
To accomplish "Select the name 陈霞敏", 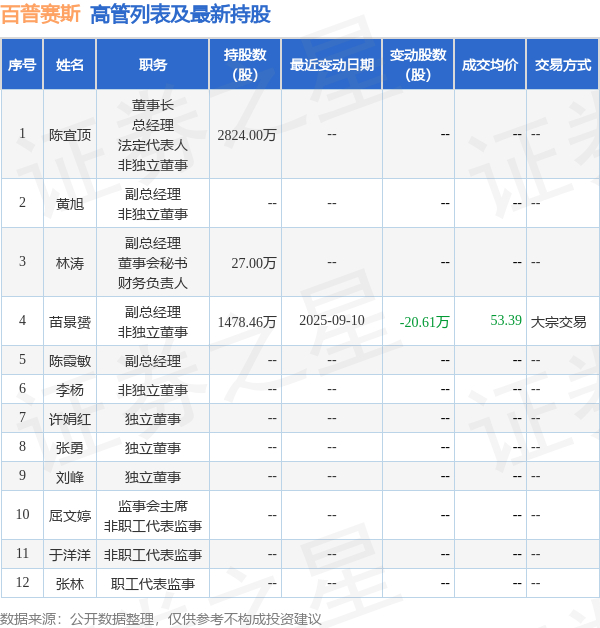I will pyautogui.click(x=70, y=361).
